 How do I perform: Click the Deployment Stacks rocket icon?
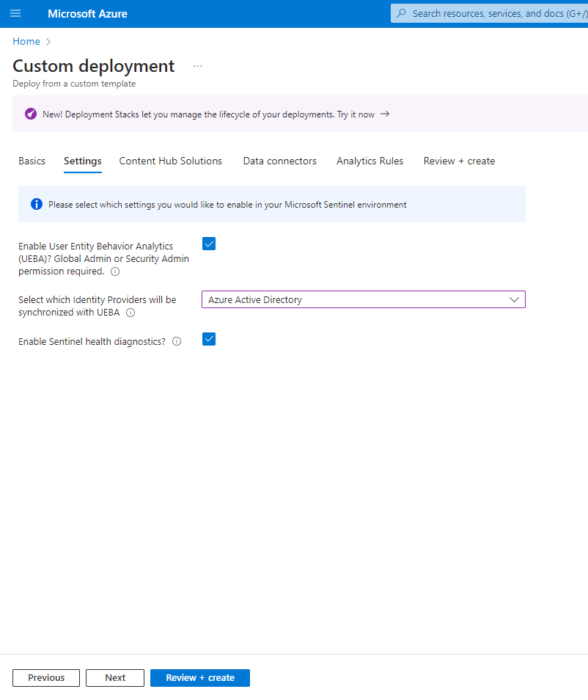point(31,114)
